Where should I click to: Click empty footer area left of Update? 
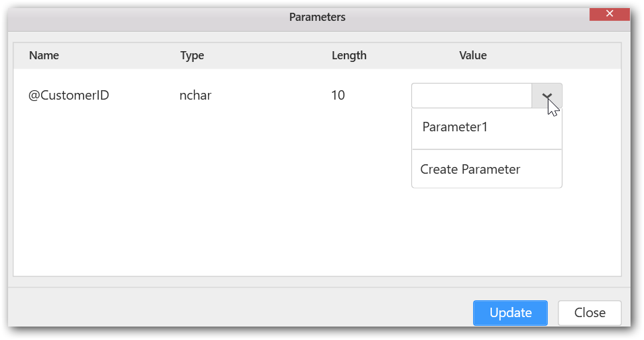[236, 312]
